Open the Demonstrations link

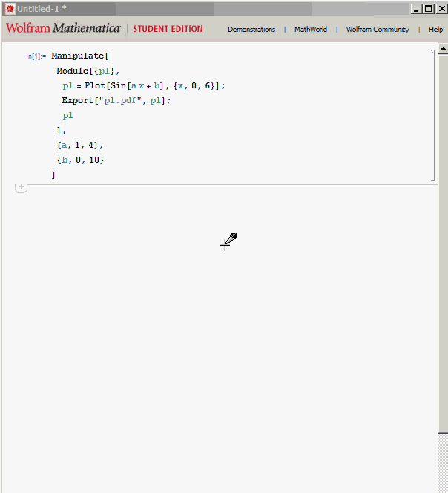point(251,29)
